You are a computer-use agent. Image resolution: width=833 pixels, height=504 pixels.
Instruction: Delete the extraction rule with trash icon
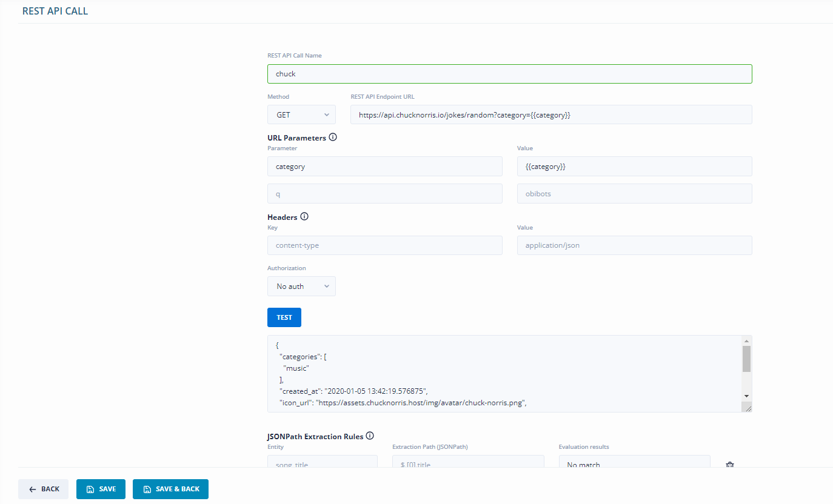[730, 465]
